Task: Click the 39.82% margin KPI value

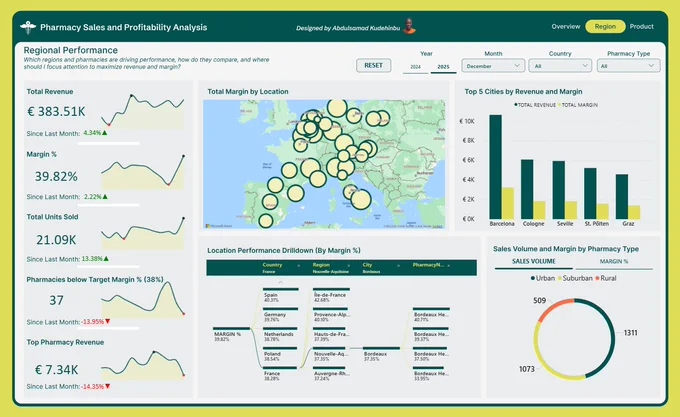Action: tap(56, 176)
